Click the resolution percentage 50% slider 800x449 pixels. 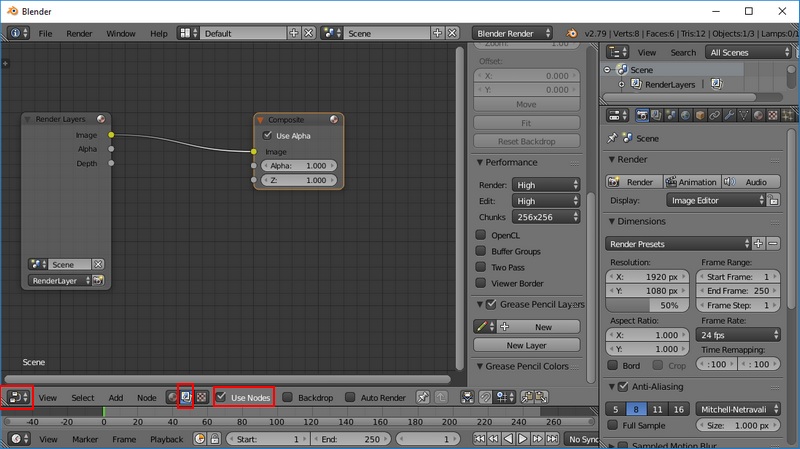click(647, 305)
